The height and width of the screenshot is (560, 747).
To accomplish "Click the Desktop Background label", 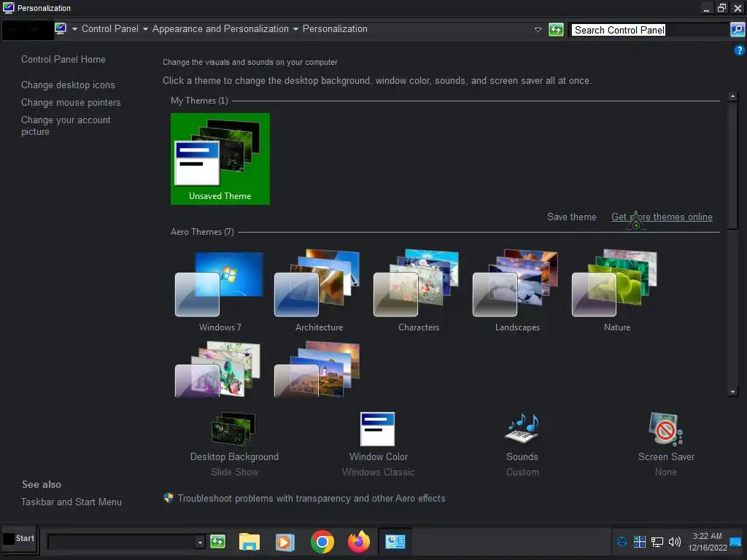I will point(234,456).
